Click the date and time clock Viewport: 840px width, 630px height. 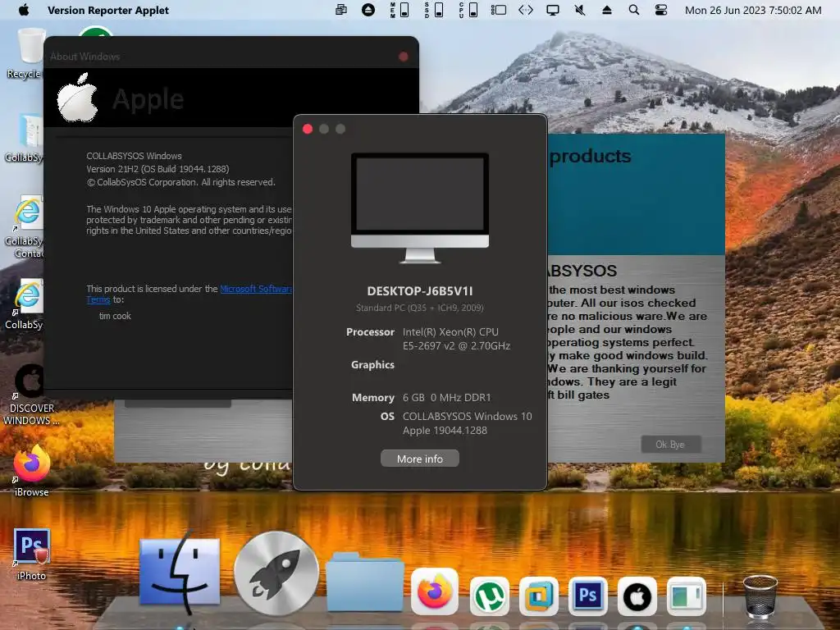pyautogui.click(x=753, y=10)
